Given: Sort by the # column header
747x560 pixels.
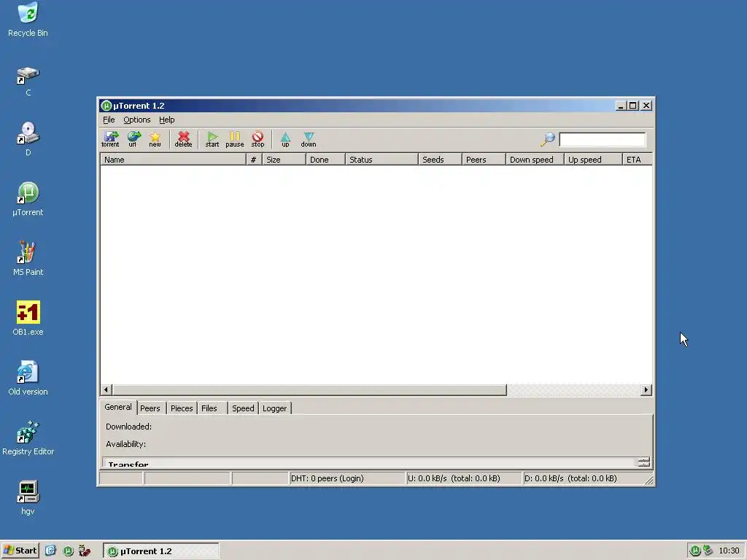Looking at the screenshot, I should [253, 160].
